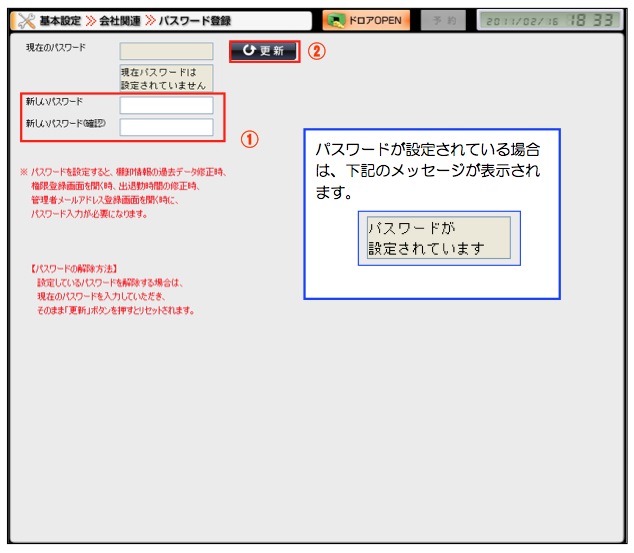
Task: Click the wrench settings icon in header
Action: [23, 20]
